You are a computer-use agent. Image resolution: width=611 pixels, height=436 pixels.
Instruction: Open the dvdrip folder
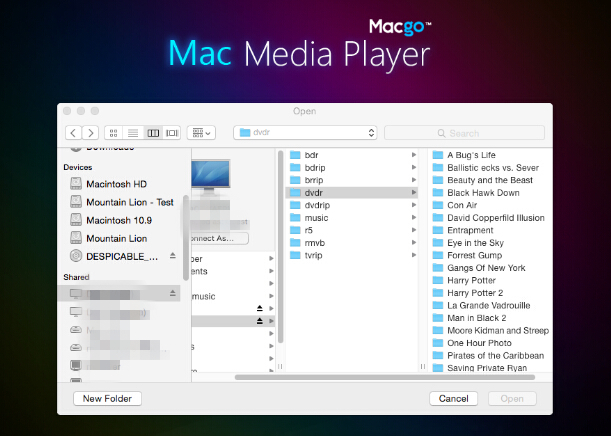click(x=351, y=205)
